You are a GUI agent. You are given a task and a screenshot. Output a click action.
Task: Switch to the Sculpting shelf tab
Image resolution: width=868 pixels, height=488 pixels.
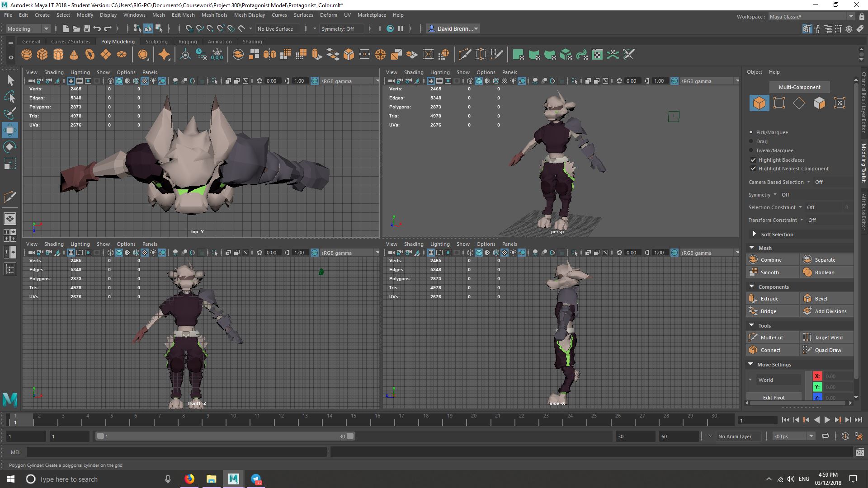point(156,42)
